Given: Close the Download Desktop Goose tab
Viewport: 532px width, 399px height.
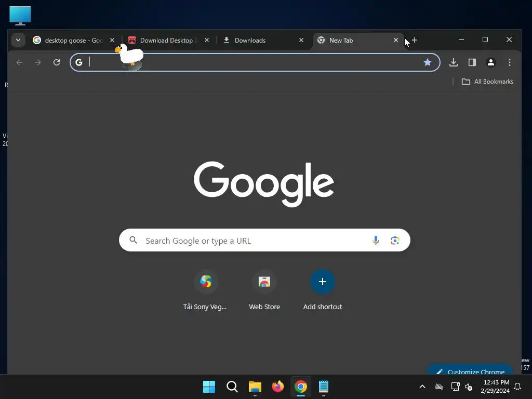Looking at the screenshot, I should coord(207,40).
